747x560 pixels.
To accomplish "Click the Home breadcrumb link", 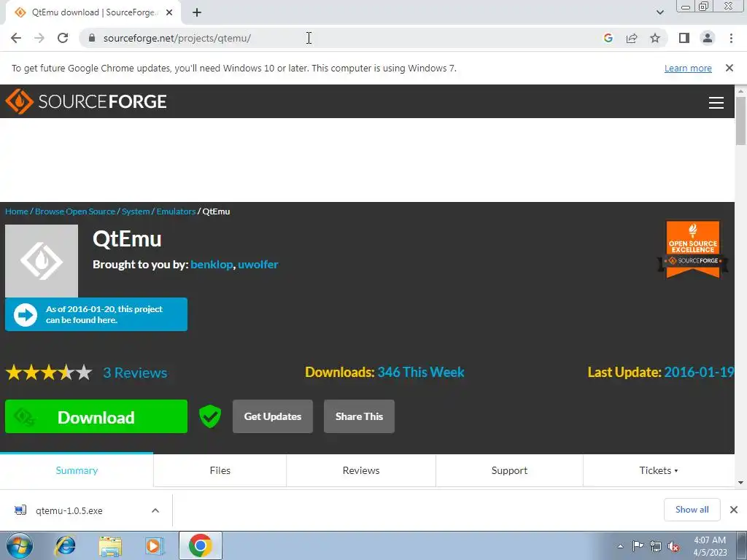I will click(17, 211).
